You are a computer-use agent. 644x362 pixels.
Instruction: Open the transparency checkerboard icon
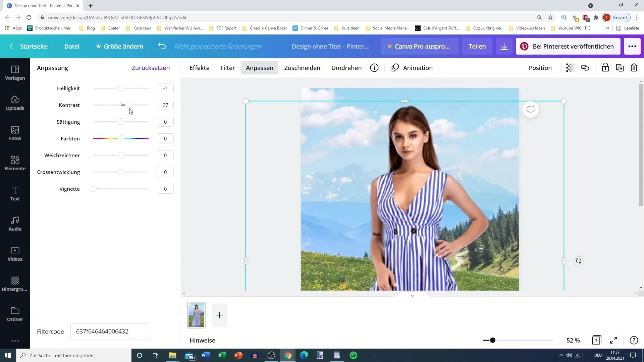pos(570,68)
